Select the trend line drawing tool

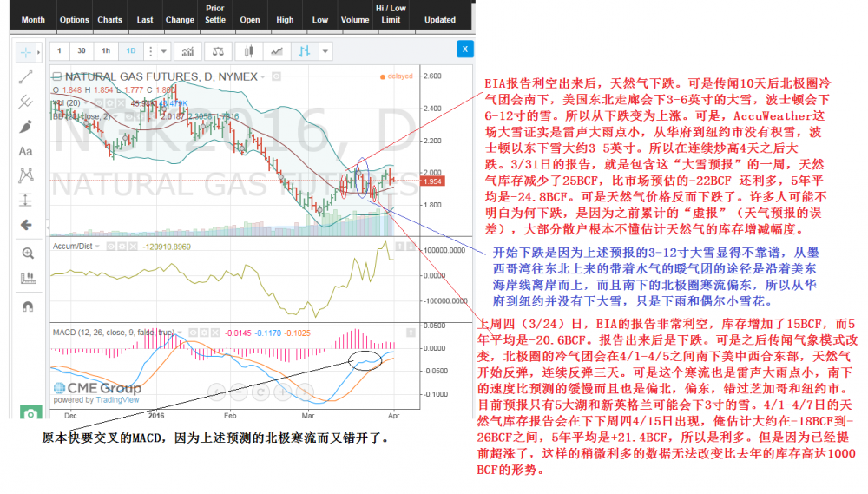click(x=27, y=78)
